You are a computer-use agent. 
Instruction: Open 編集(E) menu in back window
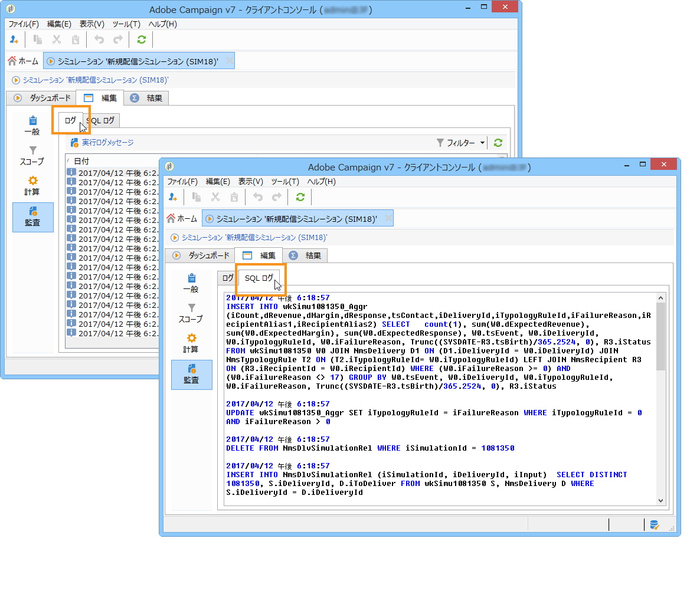pos(59,24)
